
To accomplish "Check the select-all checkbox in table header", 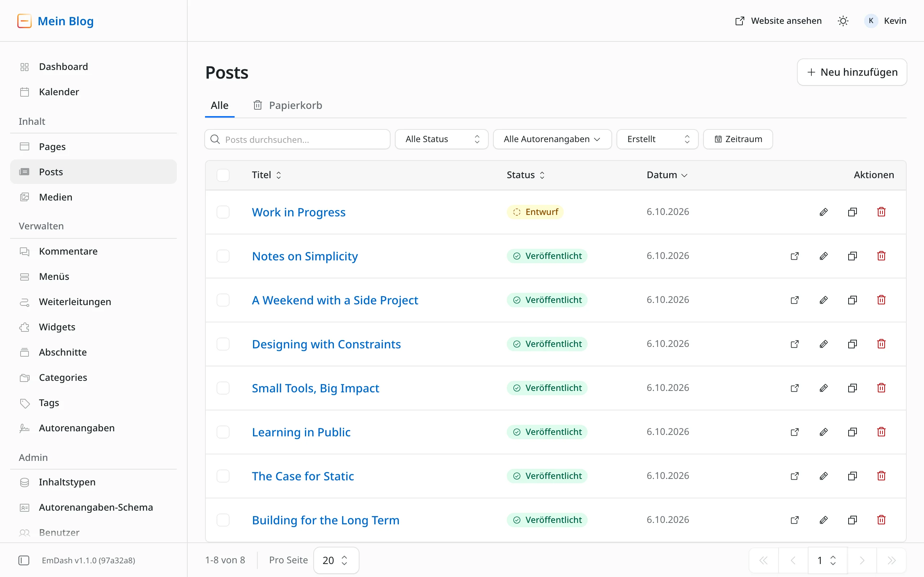I will click(x=223, y=175).
